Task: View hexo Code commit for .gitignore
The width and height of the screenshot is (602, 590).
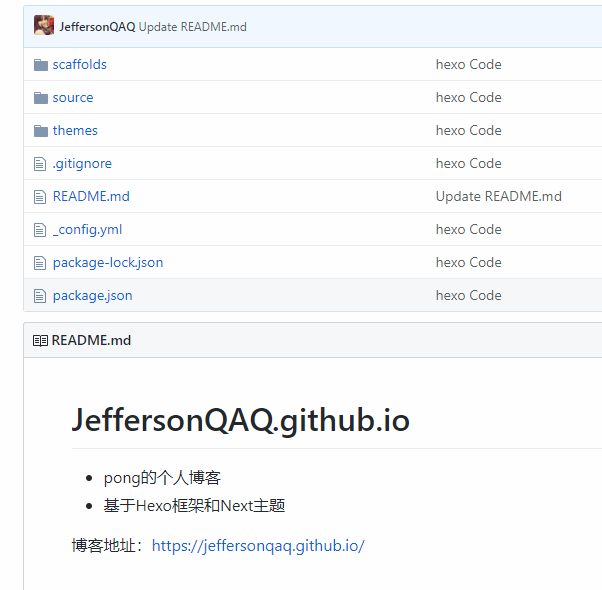Action: [x=468, y=164]
